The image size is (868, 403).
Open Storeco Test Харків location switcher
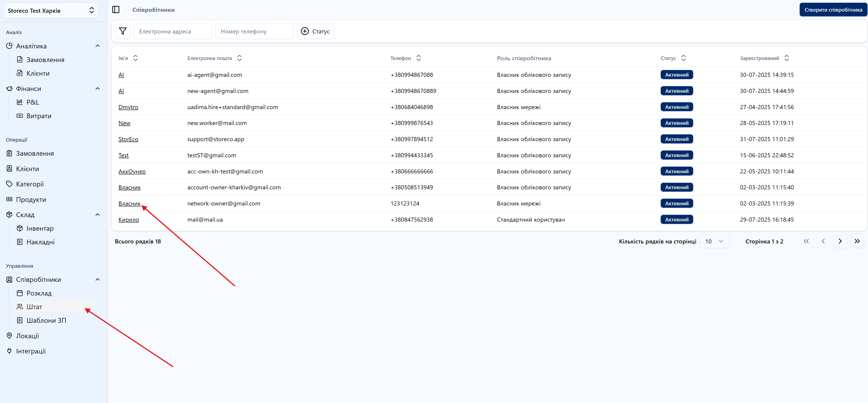[x=51, y=10]
